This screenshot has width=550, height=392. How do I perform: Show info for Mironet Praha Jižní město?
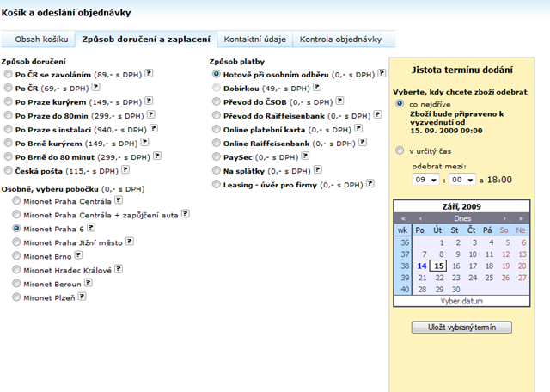tap(130, 242)
